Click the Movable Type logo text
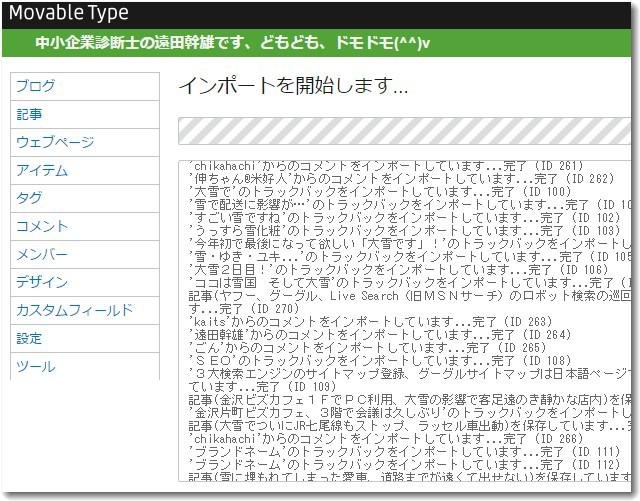The width and height of the screenshot is (640, 501). tap(69, 13)
